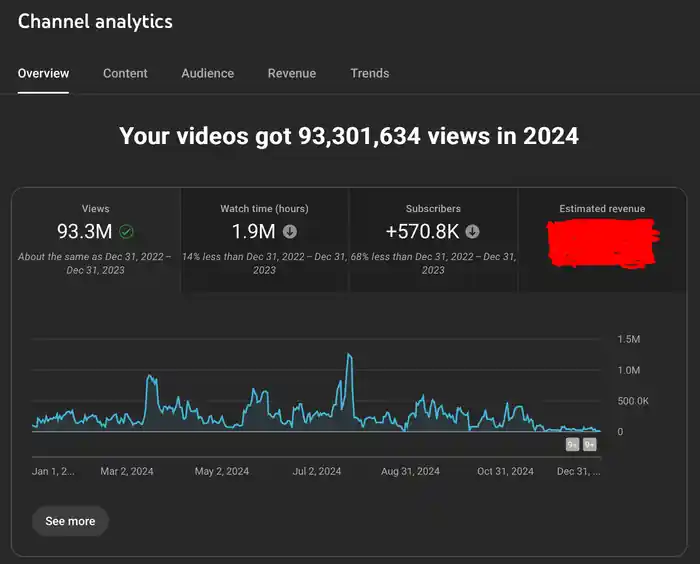Image resolution: width=700 pixels, height=564 pixels.
Task: Click the first 9+ video marker under the chart
Action: coord(572,444)
